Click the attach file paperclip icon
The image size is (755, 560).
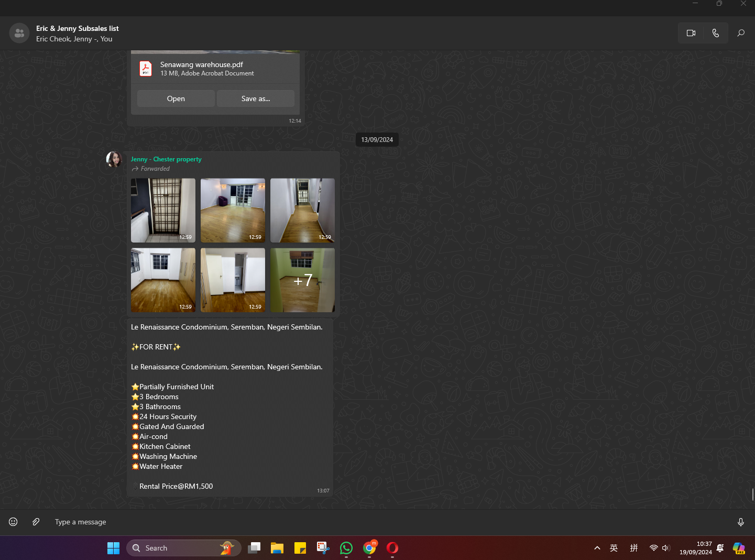36,522
